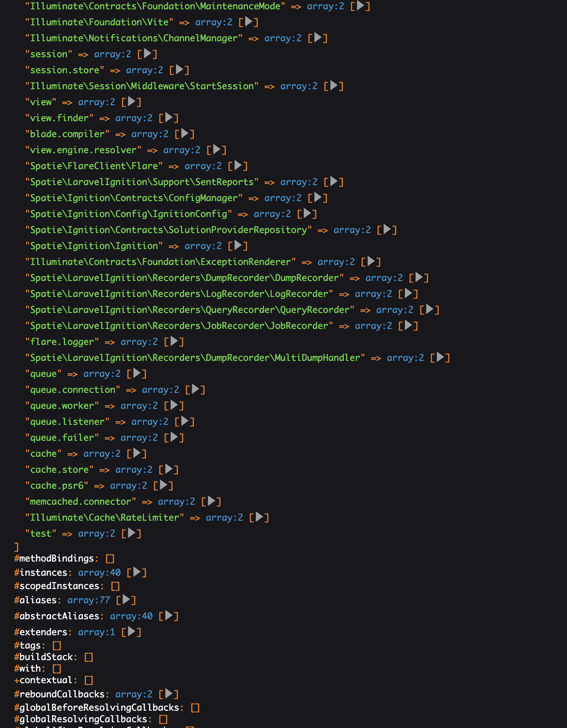Expand the MultiDumpHandler array
Screen dimensions: 567x728
pos(441,358)
